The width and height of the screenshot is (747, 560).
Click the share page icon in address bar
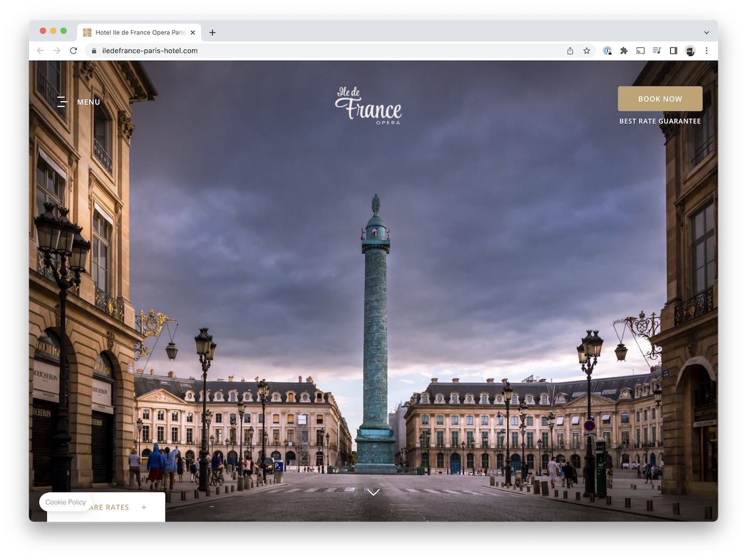click(570, 51)
